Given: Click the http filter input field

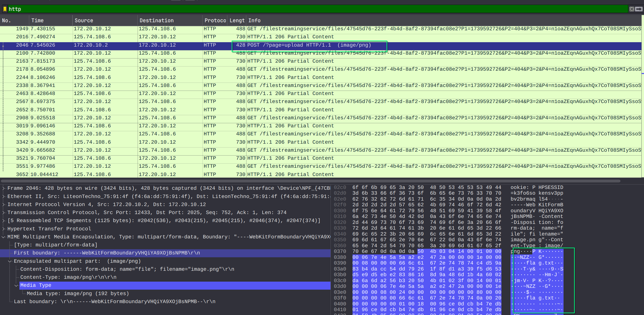Looking at the screenshot, I should pos(310,9).
